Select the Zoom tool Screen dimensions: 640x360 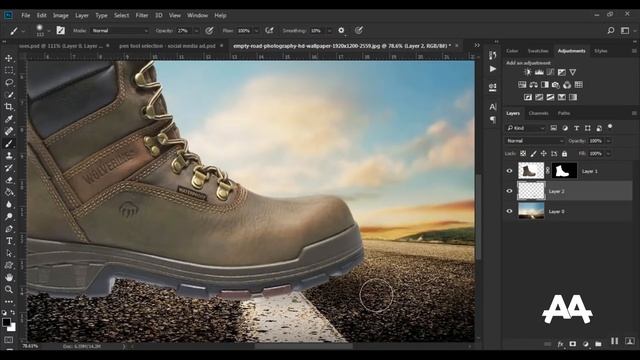tap(9, 289)
